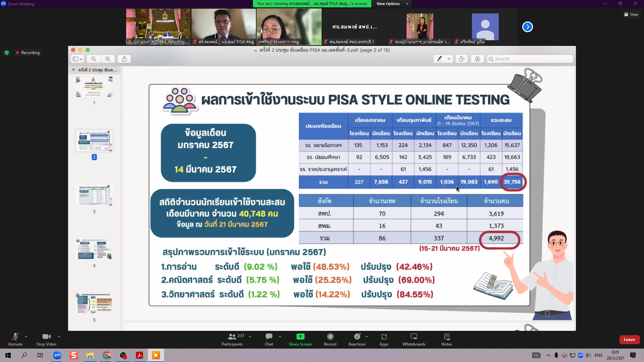Open page 1 thumbnail in sidebar
Screen dimensions: 644x362
click(94, 86)
